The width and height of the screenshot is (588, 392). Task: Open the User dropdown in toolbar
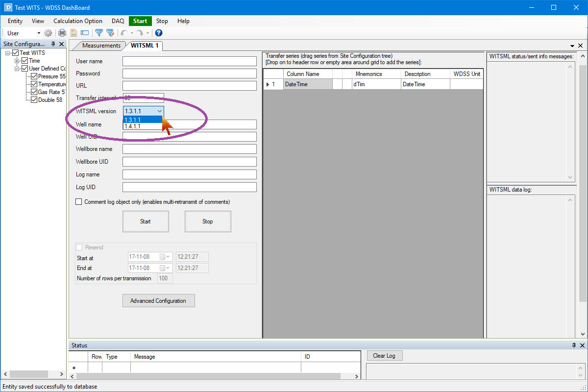coord(39,33)
